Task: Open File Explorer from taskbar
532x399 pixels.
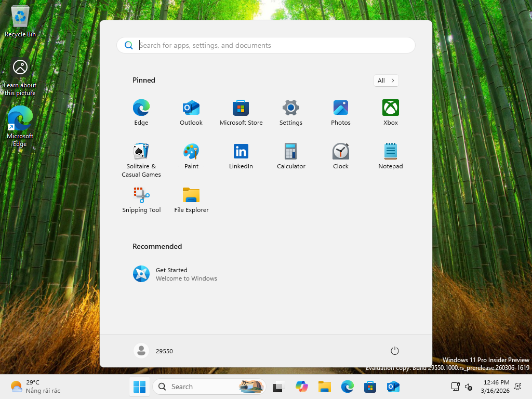Action: (x=324, y=387)
